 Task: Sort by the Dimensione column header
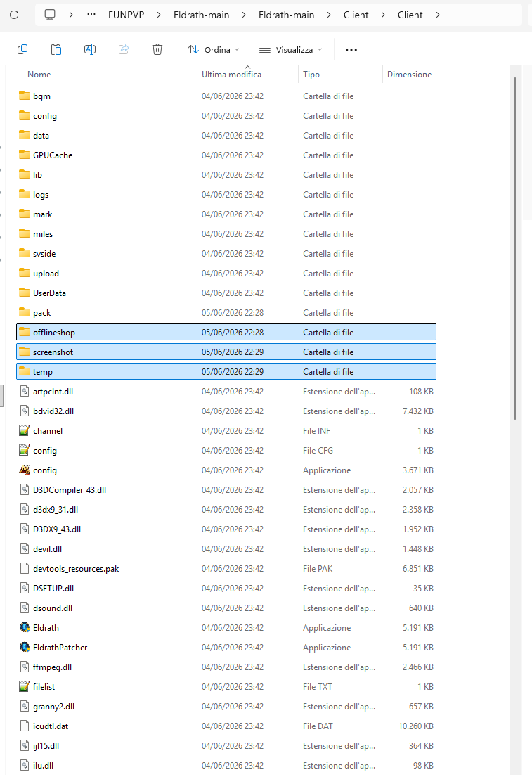tap(410, 75)
